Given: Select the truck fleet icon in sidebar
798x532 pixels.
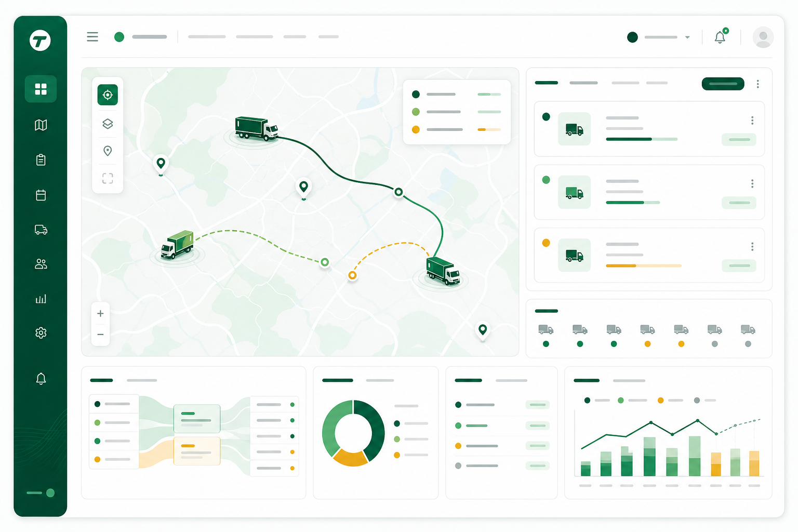Looking at the screenshot, I should pyautogui.click(x=41, y=230).
